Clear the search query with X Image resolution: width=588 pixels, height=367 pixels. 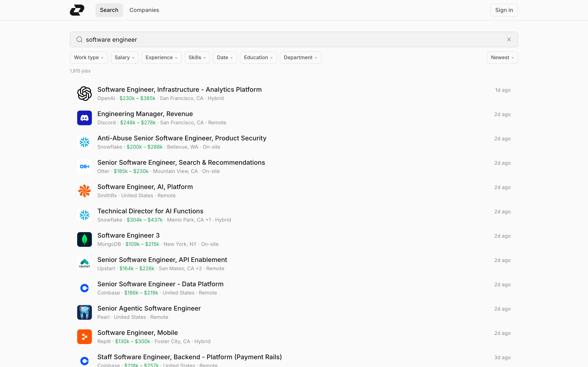click(x=509, y=39)
